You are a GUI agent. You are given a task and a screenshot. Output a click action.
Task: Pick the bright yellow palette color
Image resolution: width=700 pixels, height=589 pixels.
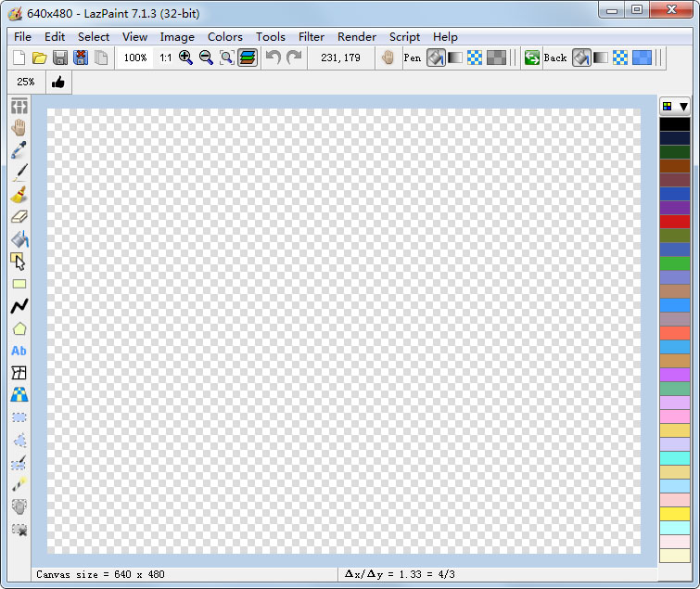pyautogui.click(x=675, y=514)
